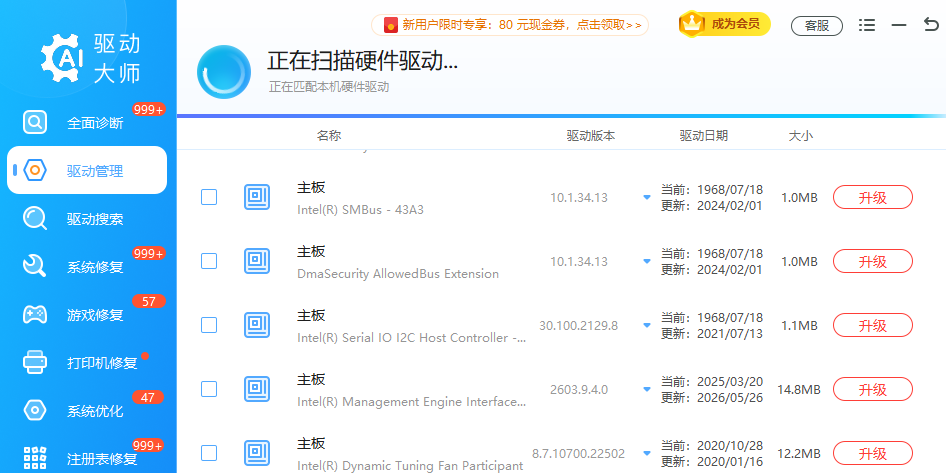
Task: Click version text 30.100.2129.8
Action: pyautogui.click(x=579, y=325)
